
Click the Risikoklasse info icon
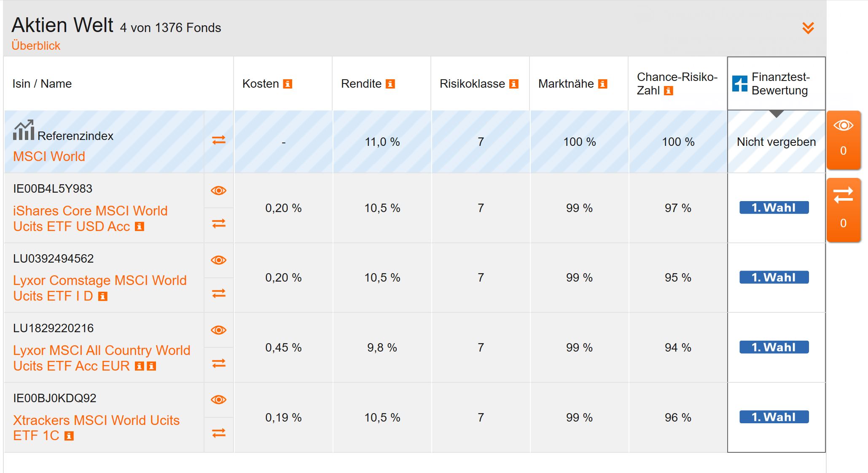tap(513, 84)
